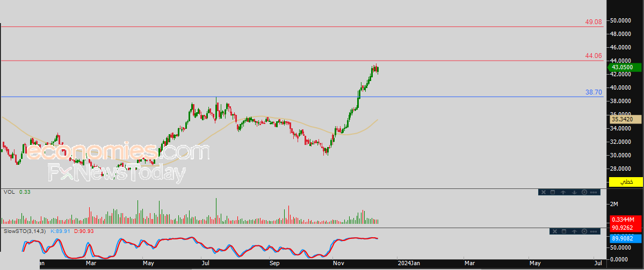Click the K:89.91 stochastic reading

coord(61,231)
